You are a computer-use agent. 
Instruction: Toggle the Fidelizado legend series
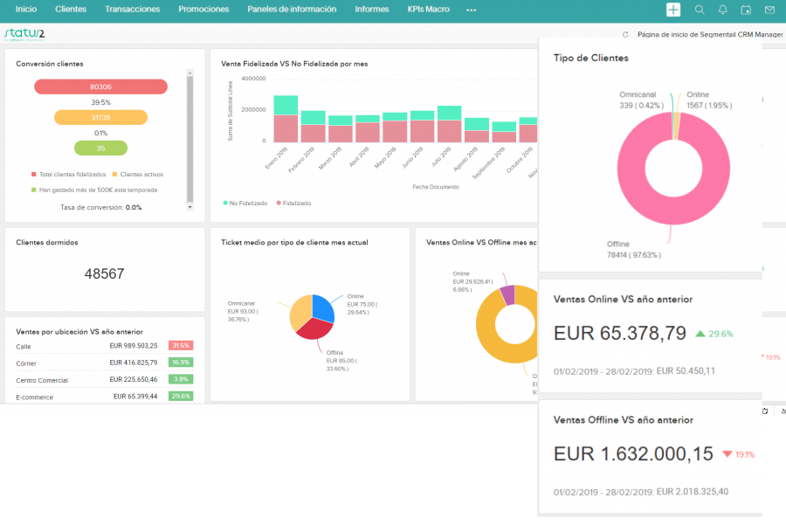coord(293,203)
